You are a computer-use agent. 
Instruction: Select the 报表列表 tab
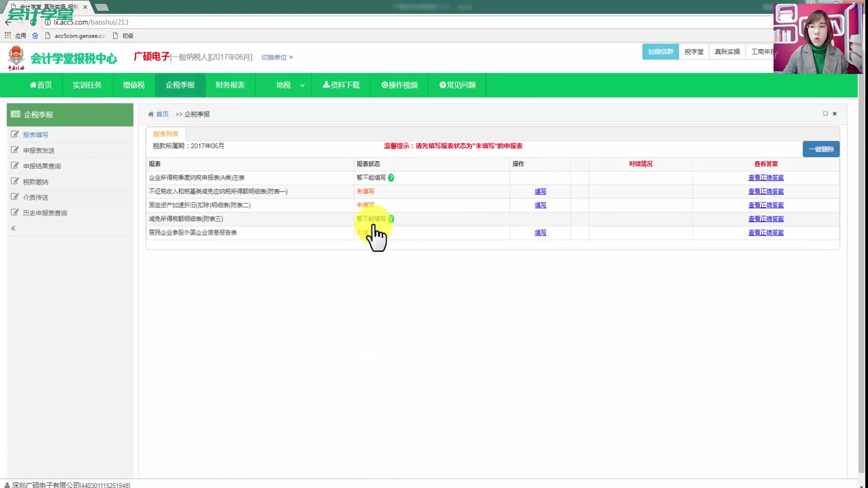pyautogui.click(x=165, y=133)
